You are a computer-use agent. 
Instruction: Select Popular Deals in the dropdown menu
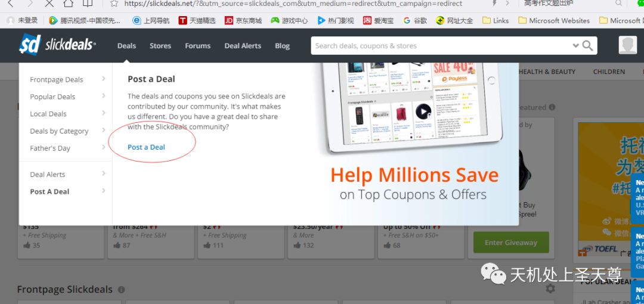(x=52, y=97)
